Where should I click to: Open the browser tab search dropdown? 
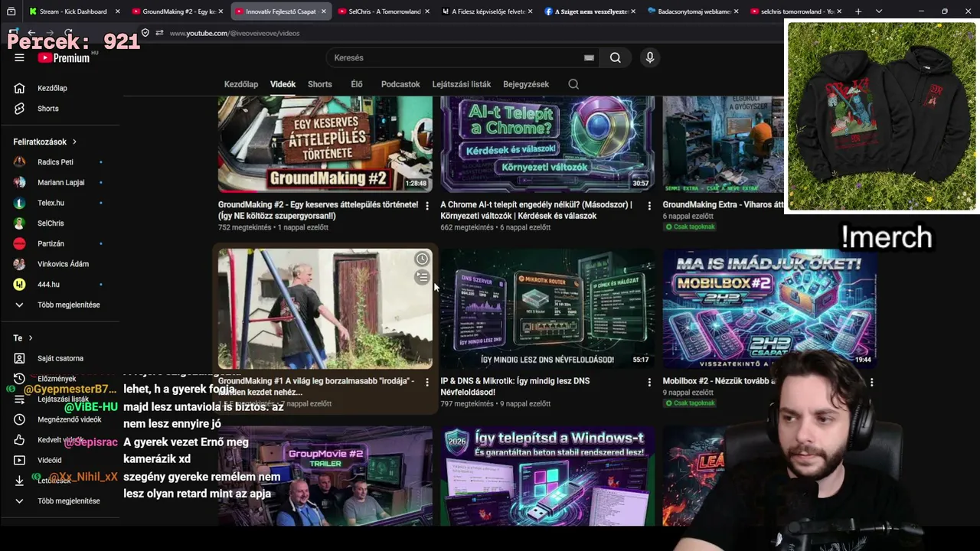coord(879,11)
